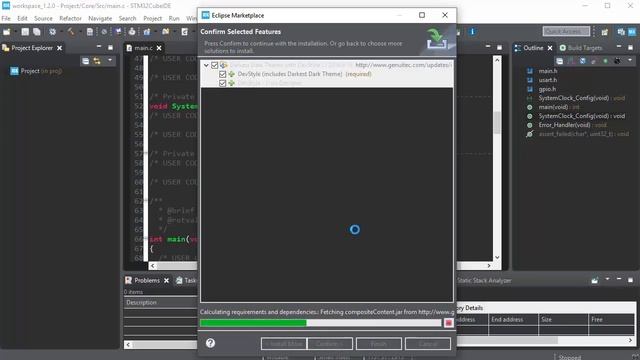Click the blue info icon in toolbar

tap(472, 31)
